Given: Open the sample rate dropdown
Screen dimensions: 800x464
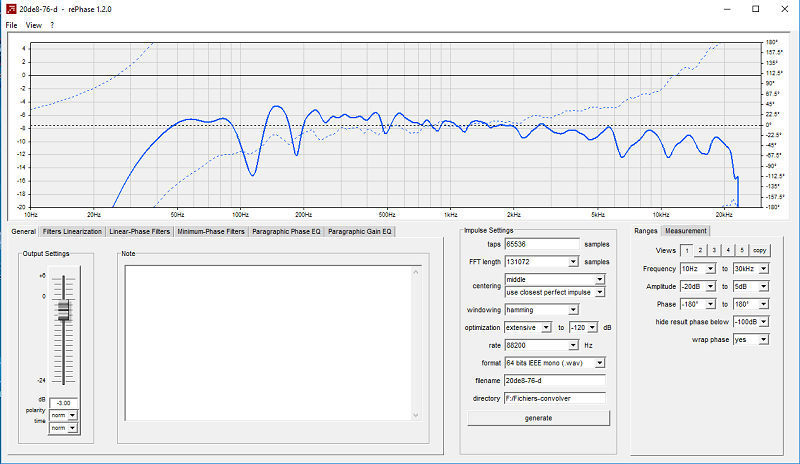Looking at the screenshot, I should tap(542, 346).
